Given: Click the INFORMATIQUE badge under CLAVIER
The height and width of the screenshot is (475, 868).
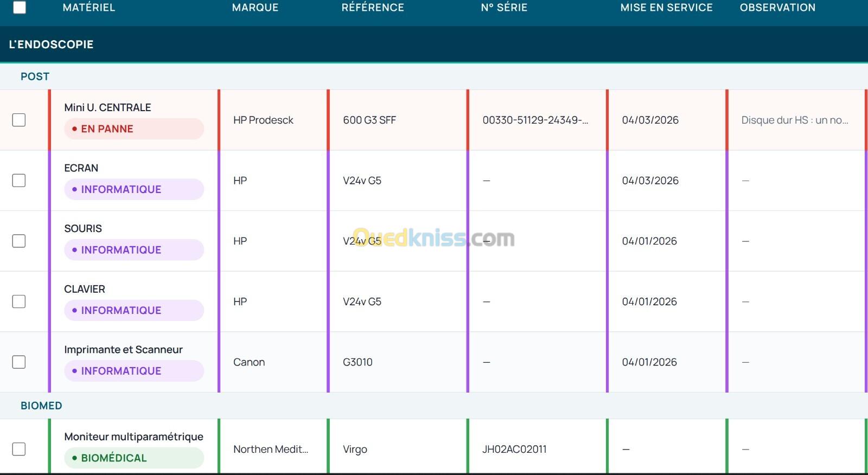Looking at the screenshot, I should (x=134, y=311).
